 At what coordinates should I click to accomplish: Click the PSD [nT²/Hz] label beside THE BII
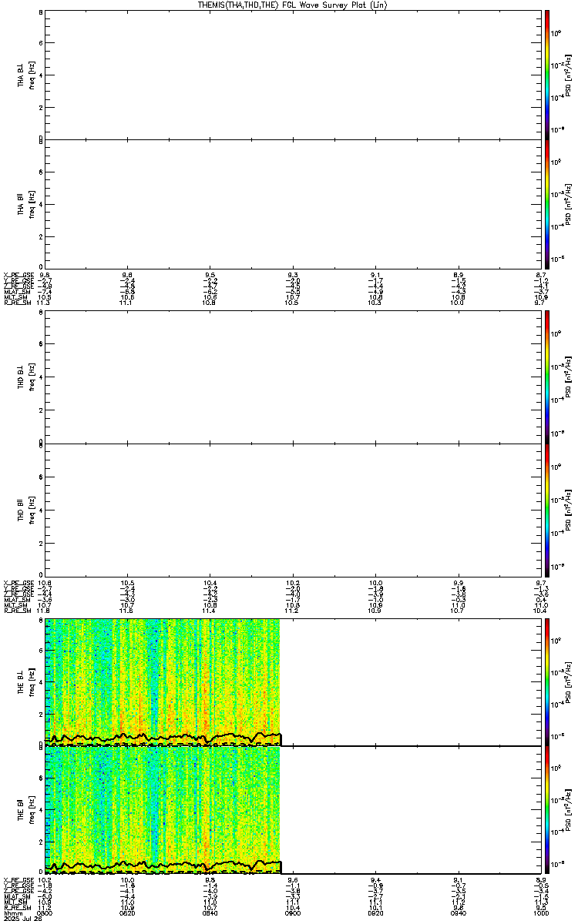pos(568,809)
